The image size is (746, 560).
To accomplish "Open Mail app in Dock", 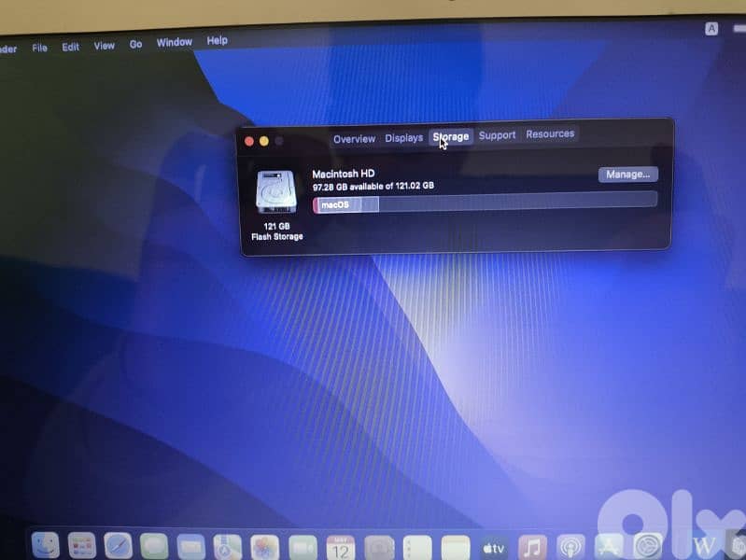I will pos(190,547).
